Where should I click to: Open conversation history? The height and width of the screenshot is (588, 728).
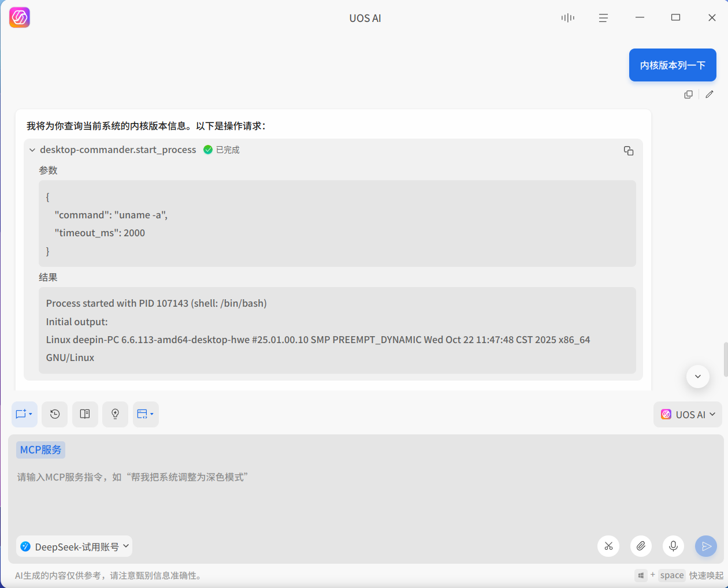pos(55,414)
